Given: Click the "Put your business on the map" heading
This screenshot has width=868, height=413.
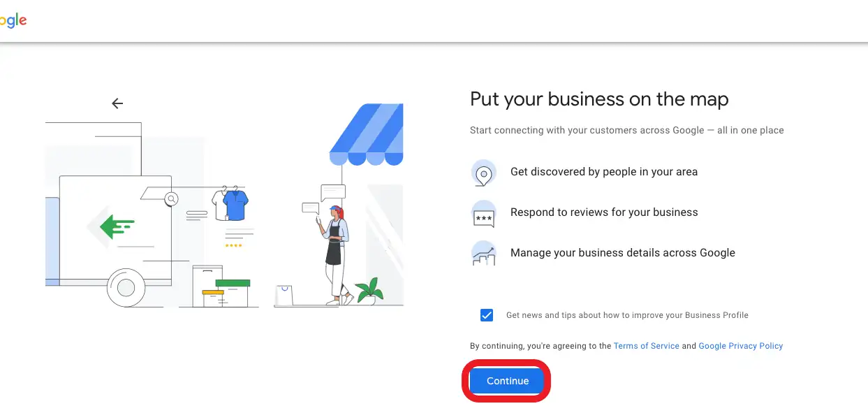Looking at the screenshot, I should click(x=599, y=99).
